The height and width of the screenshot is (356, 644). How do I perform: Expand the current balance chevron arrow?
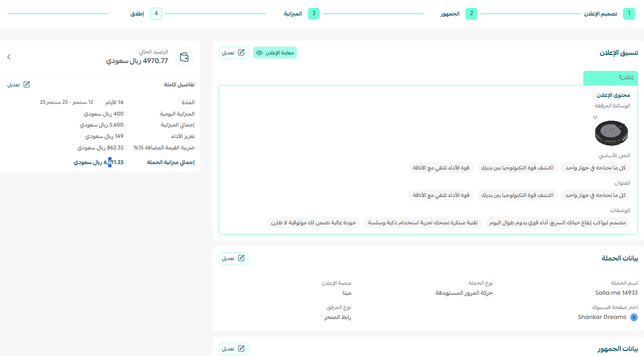click(9, 57)
